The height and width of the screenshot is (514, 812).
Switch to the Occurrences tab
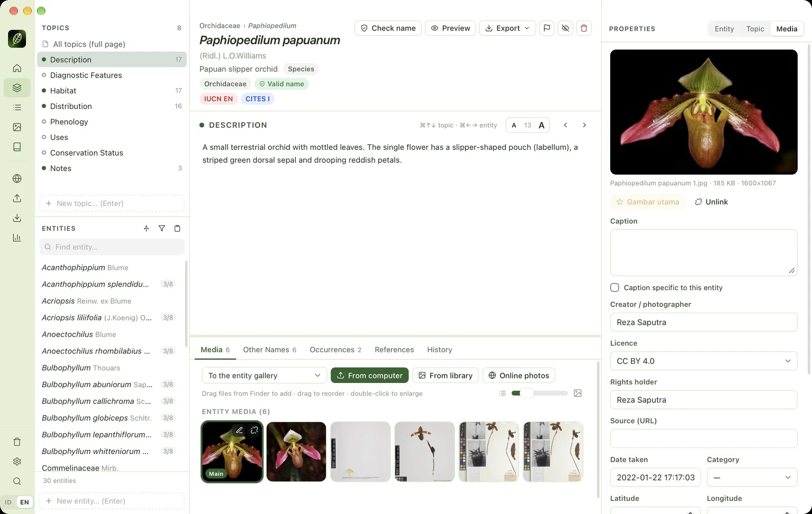click(335, 350)
